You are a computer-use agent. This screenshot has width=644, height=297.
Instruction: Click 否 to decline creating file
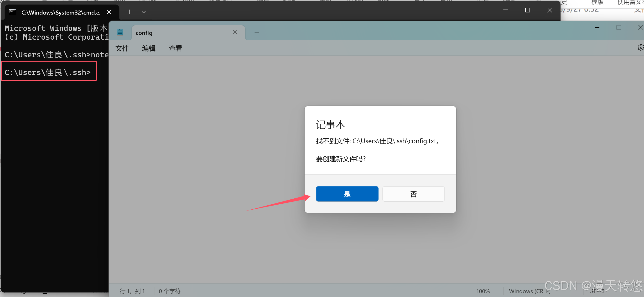413,194
